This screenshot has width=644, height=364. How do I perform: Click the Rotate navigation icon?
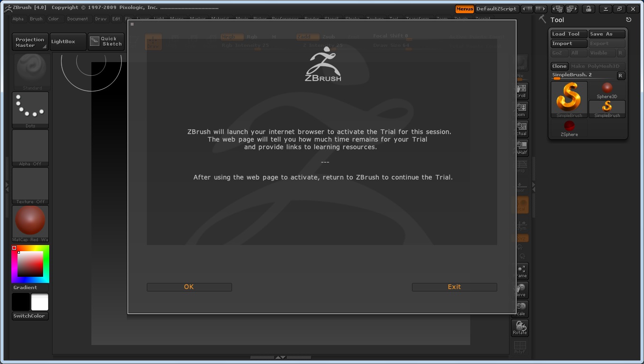click(x=519, y=328)
